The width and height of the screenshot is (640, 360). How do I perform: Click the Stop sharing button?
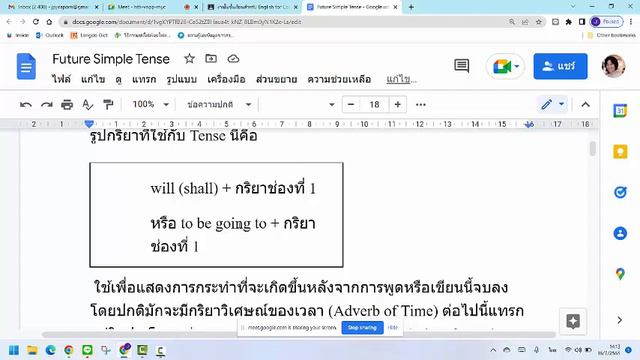[x=362, y=327]
